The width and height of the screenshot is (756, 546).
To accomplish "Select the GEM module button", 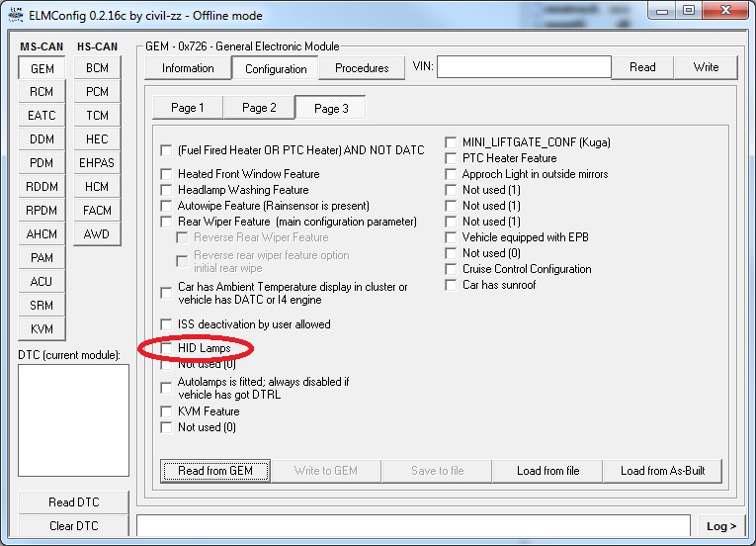I will click(x=42, y=68).
